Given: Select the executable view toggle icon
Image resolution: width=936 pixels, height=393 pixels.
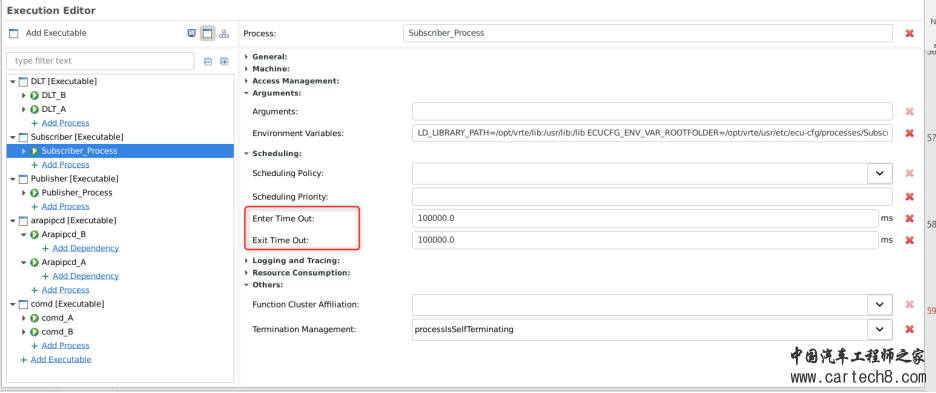Looking at the screenshot, I should coord(207,33).
